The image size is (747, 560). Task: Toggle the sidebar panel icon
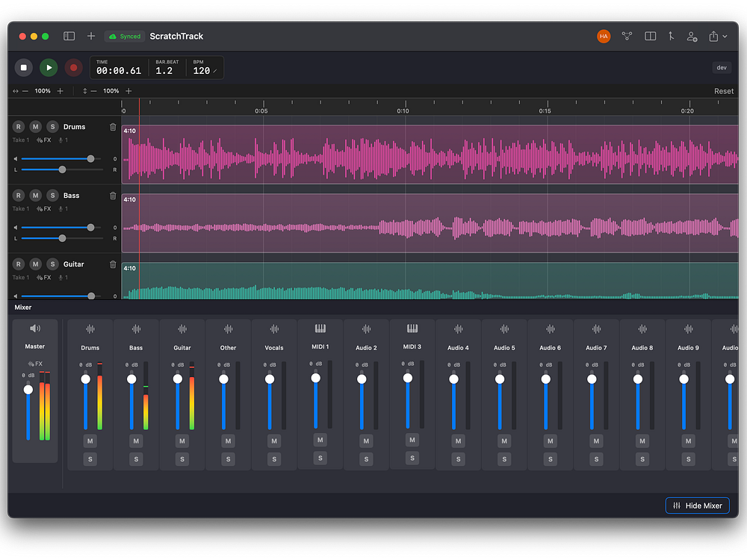click(x=69, y=36)
